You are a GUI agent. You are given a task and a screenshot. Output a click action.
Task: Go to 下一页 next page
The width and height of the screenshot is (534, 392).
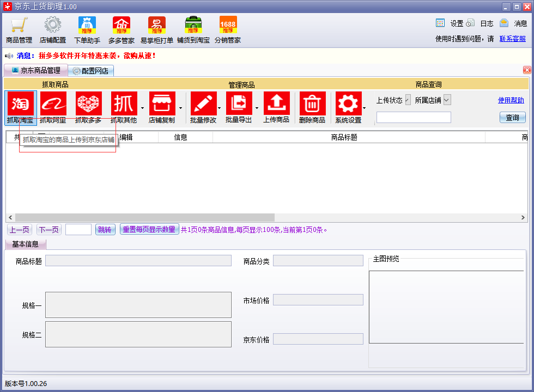tap(48, 230)
